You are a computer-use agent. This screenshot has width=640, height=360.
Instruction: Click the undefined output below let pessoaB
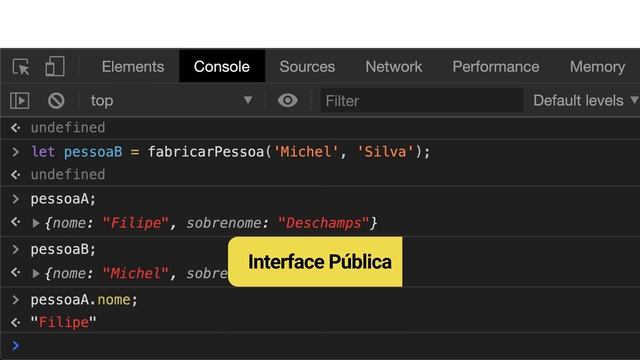click(x=68, y=175)
